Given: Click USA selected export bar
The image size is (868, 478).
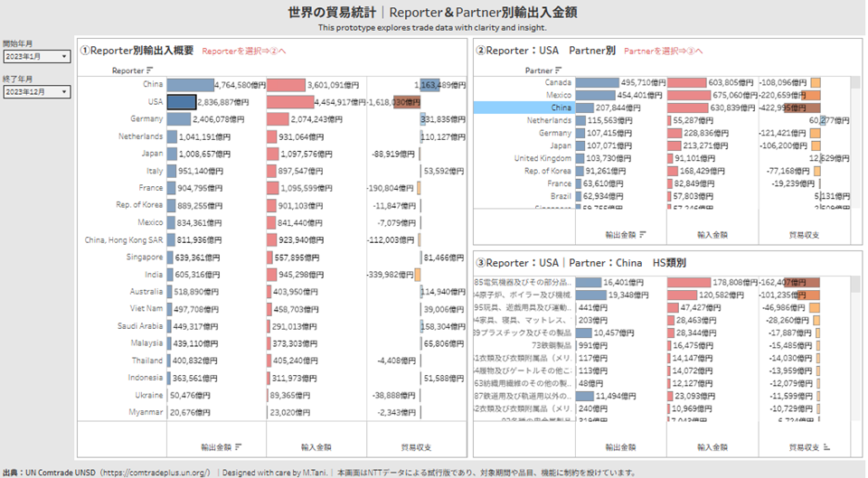Looking at the screenshot, I should [182, 102].
